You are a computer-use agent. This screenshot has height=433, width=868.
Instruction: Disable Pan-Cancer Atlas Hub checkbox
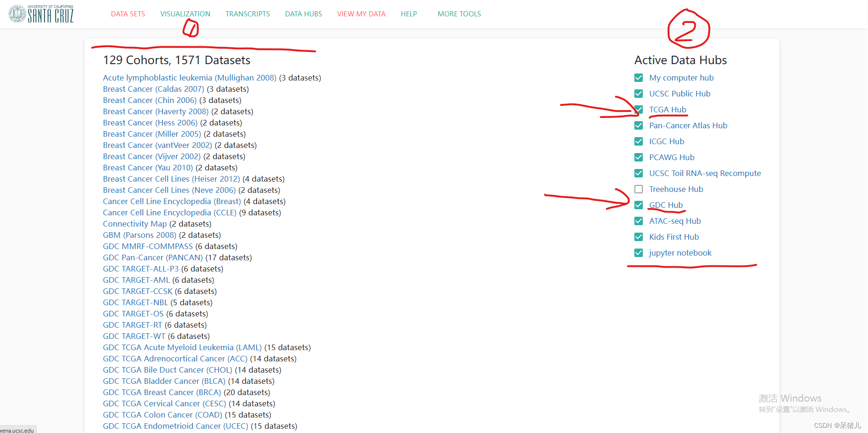(639, 125)
